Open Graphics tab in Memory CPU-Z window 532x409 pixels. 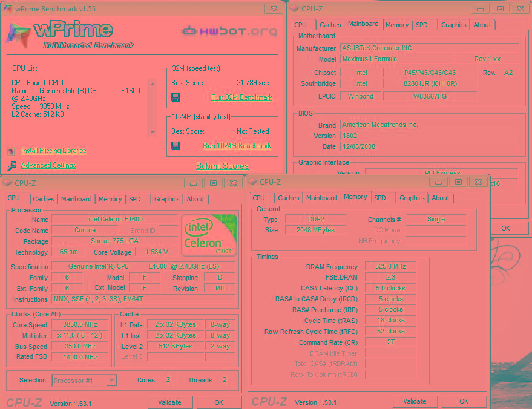[412, 198]
